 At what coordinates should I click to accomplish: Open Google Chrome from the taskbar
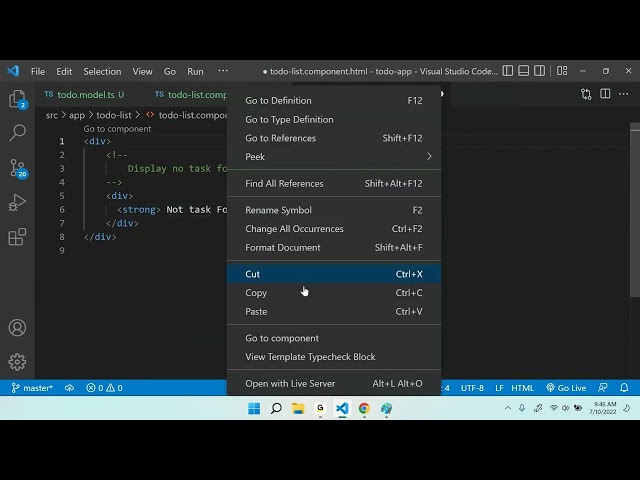click(x=364, y=408)
